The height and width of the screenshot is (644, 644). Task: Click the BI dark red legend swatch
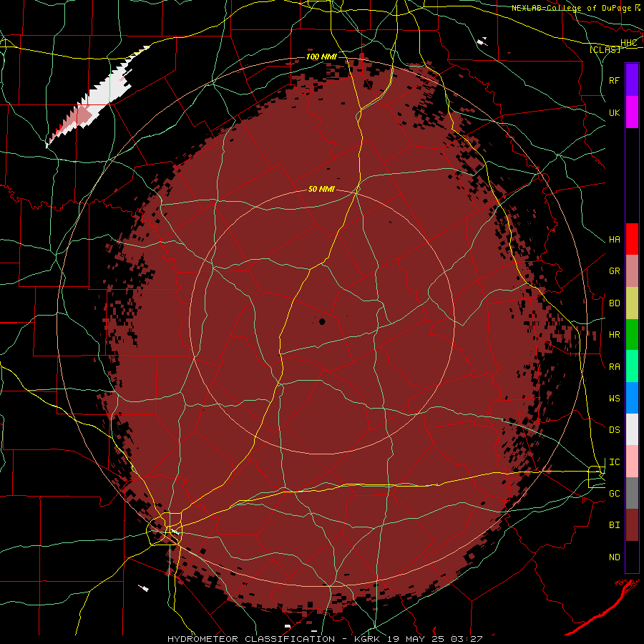(x=632, y=525)
